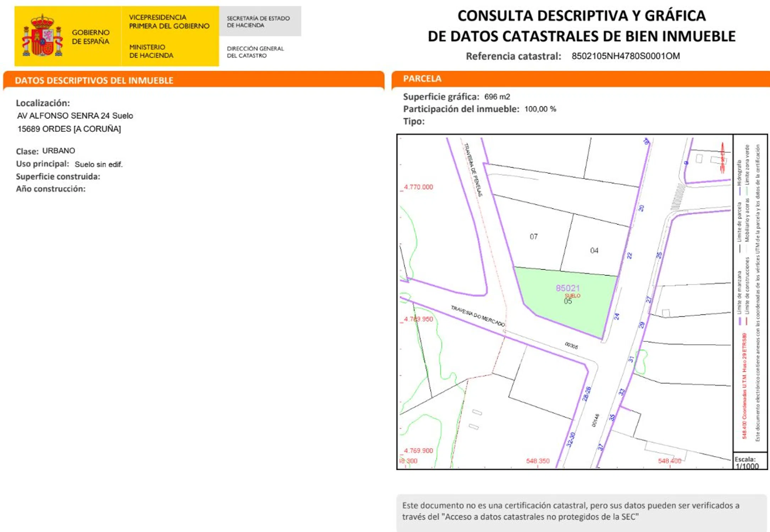Screen dimensions: 770x532
Task: Click the TRAVESIA DO MERCADO street label
Action: 477,316
